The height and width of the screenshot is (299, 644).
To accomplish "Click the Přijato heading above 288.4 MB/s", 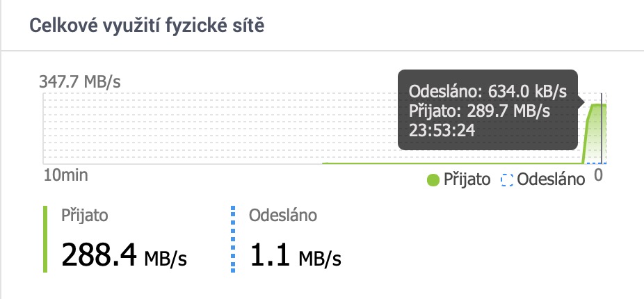I will [x=84, y=216].
